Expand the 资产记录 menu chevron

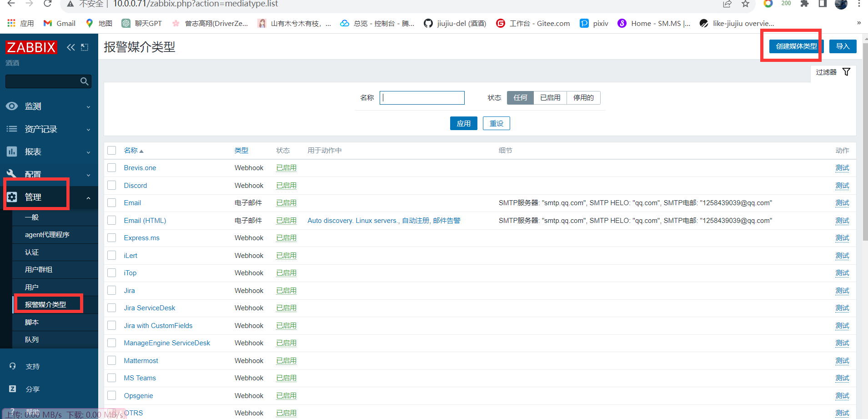click(x=88, y=130)
